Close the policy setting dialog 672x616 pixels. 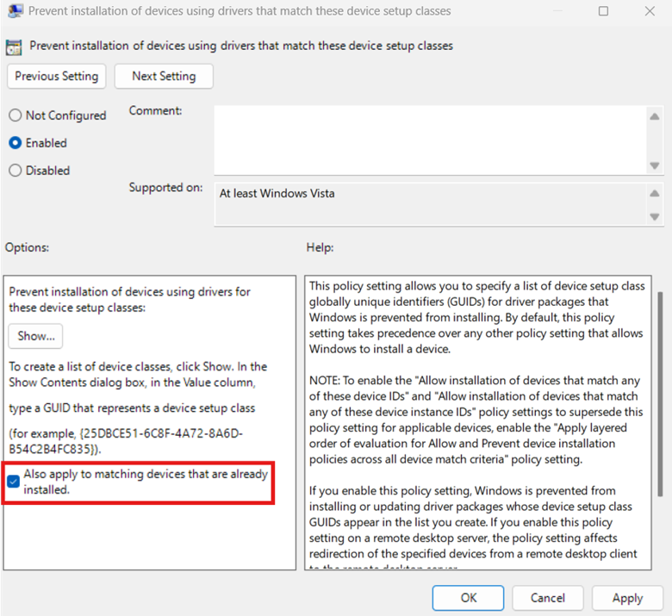(650, 11)
